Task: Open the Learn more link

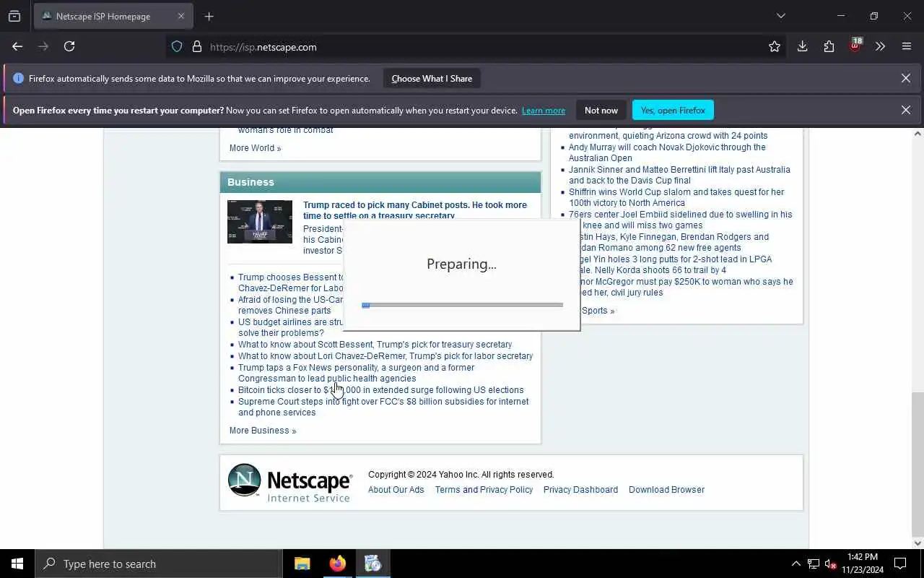Action: (544, 111)
